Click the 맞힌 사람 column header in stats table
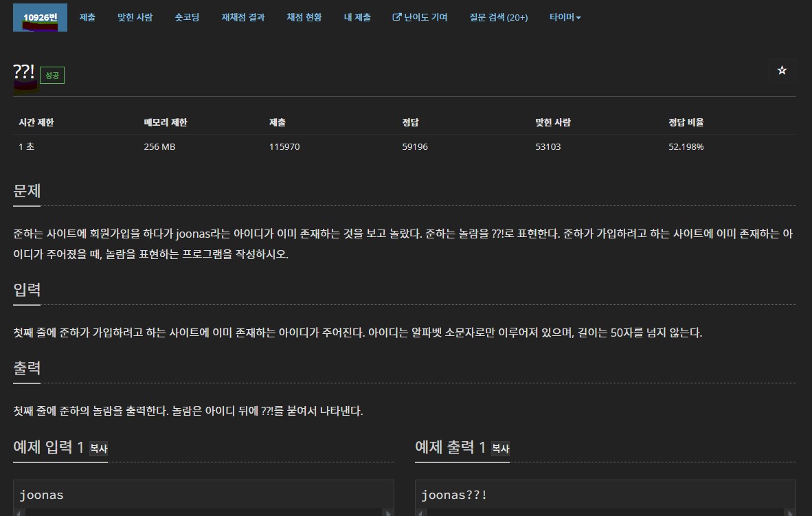Viewport: 812px width, 516px height. [552, 122]
